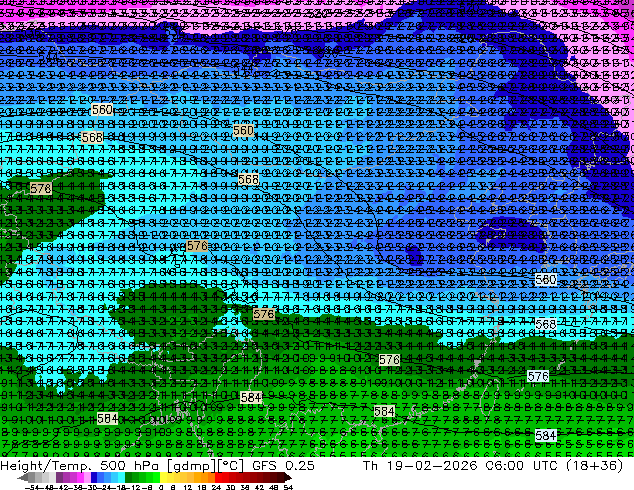Select the dark blue swatch near -30 on the legend

click(x=94, y=478)
